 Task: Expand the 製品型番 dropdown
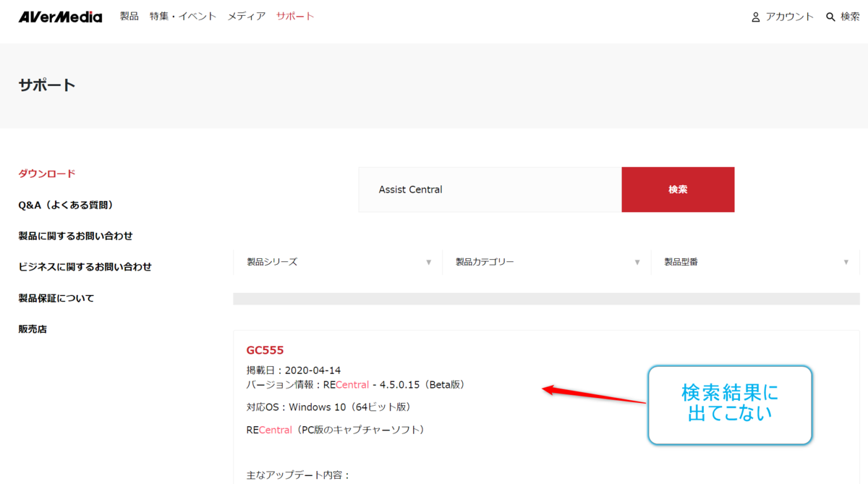756,262
